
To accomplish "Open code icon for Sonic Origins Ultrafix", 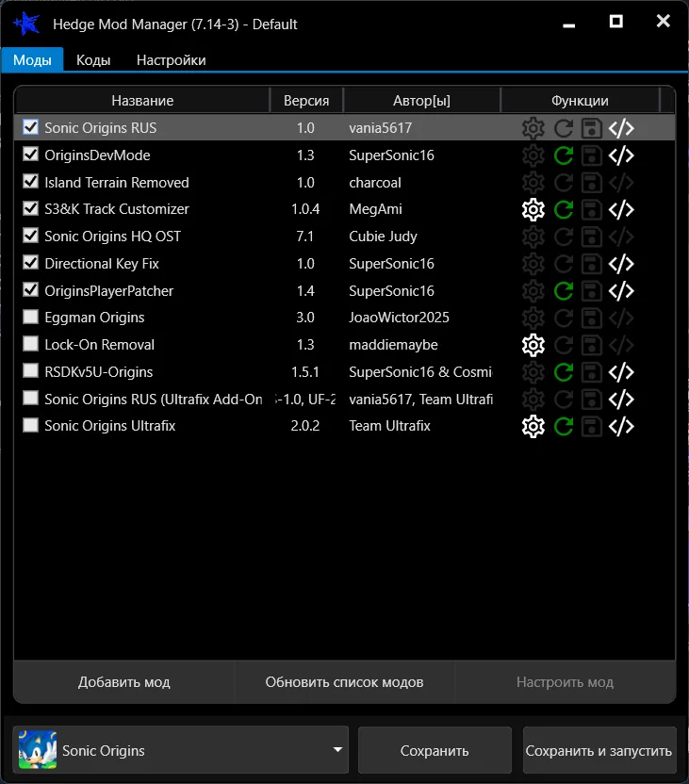I will [x=621, y=427].
